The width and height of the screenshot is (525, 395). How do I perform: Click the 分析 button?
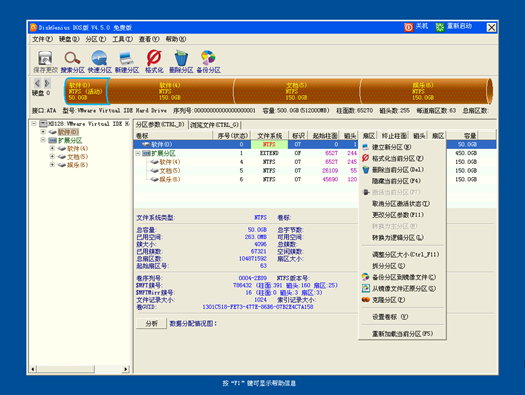tap(151, 324)
